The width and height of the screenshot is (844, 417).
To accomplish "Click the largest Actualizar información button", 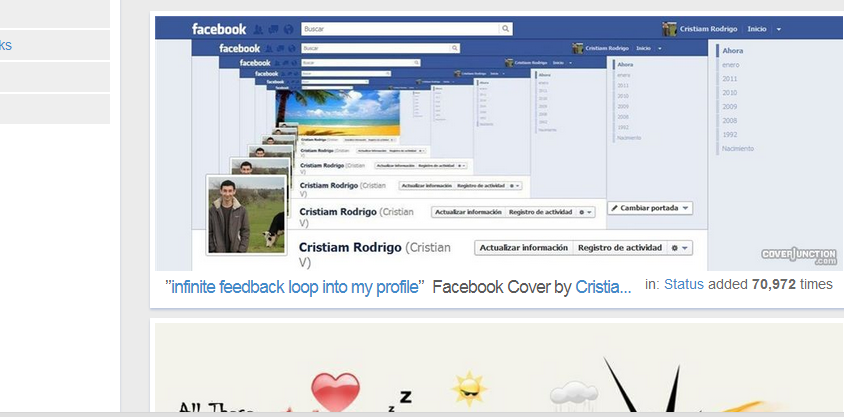I will click(524, 248).
